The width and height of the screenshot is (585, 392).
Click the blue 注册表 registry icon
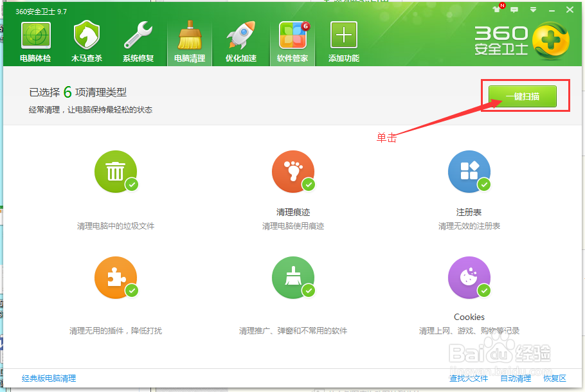tap(469, 172)
